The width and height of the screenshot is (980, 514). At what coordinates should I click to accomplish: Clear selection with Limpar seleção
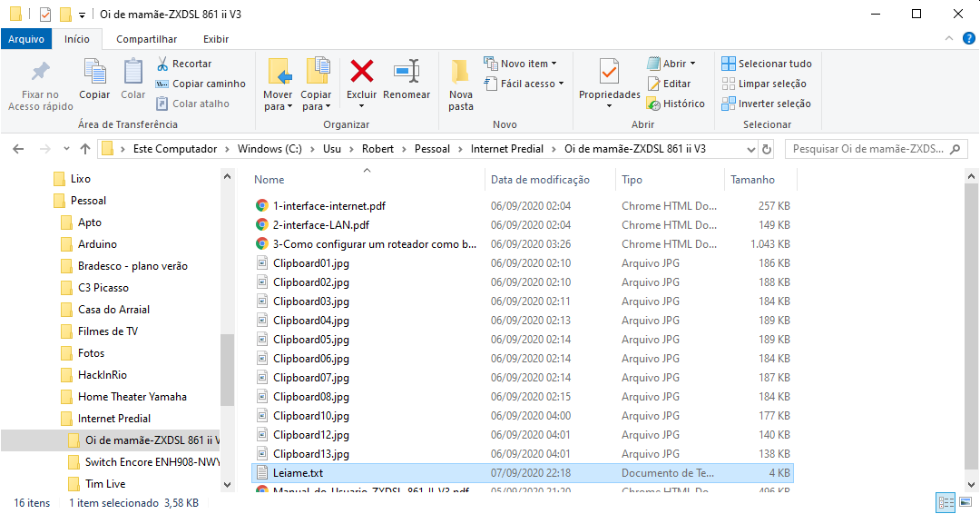pyautogui.click(x=764, y=84)
